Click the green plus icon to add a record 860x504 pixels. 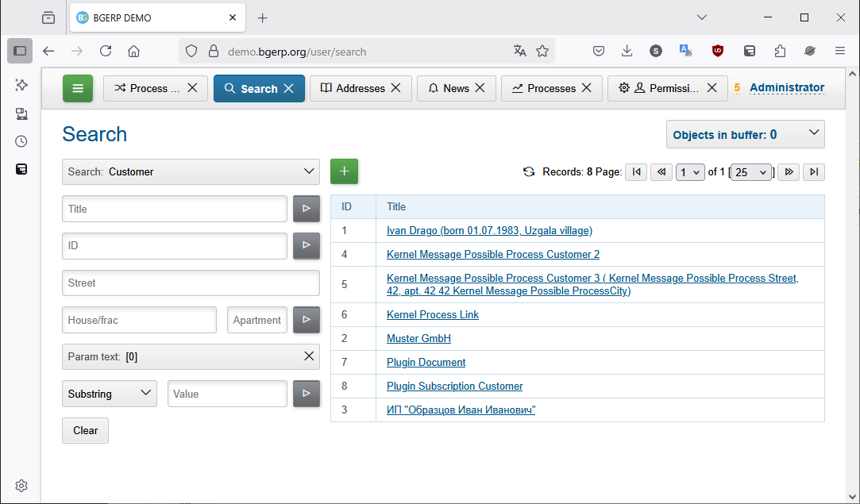344,170
